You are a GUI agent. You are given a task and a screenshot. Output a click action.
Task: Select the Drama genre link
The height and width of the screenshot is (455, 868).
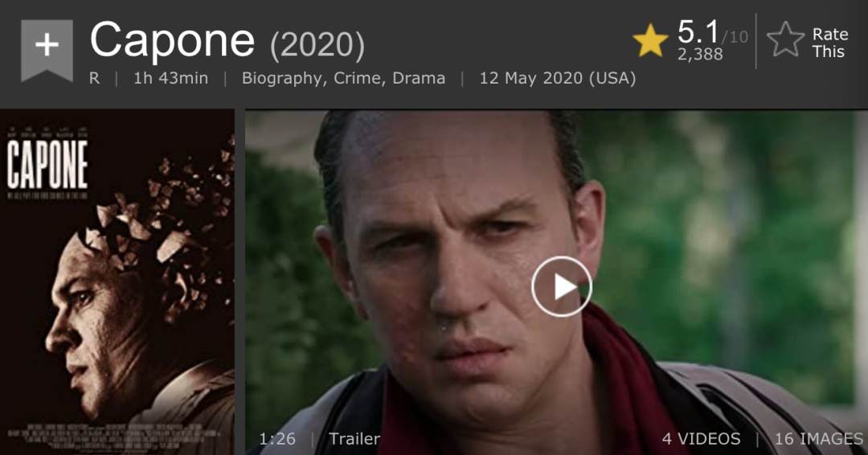coord(419,78)
